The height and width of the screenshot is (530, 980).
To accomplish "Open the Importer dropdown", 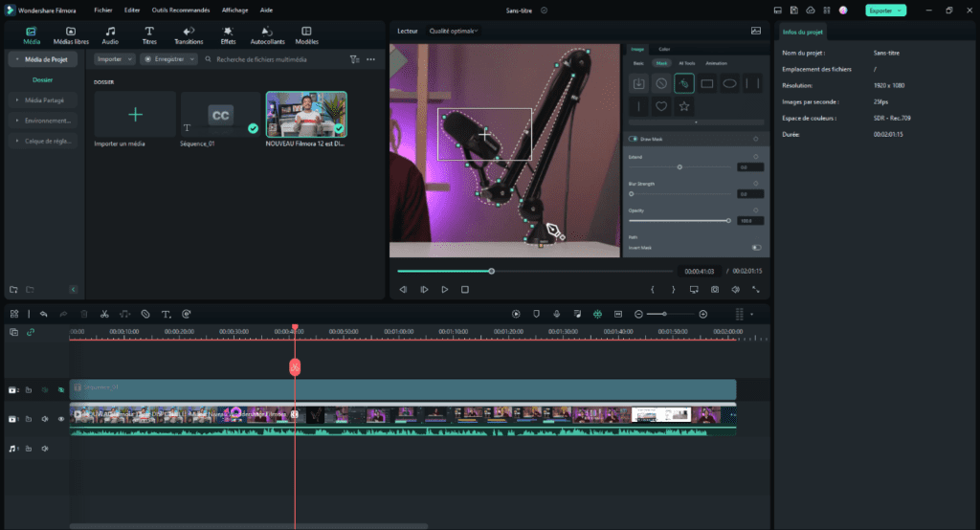I will 114,59.
